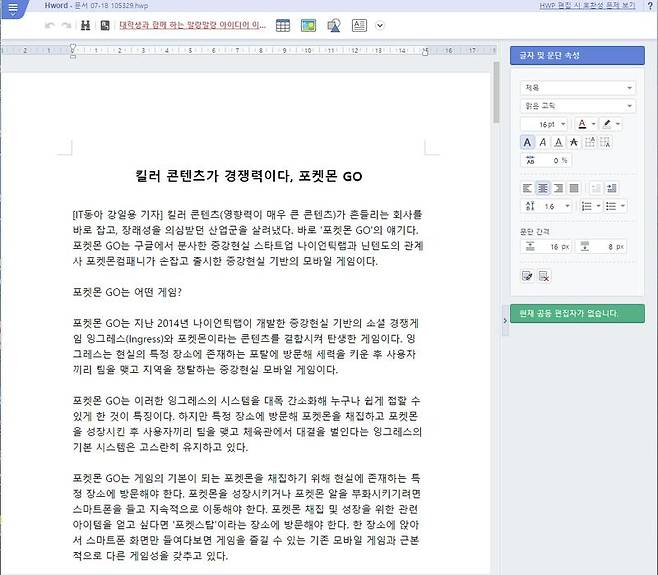Screen dimensions: 658x575
Task: Click the redo arrow
Action: tap(66, 26)
